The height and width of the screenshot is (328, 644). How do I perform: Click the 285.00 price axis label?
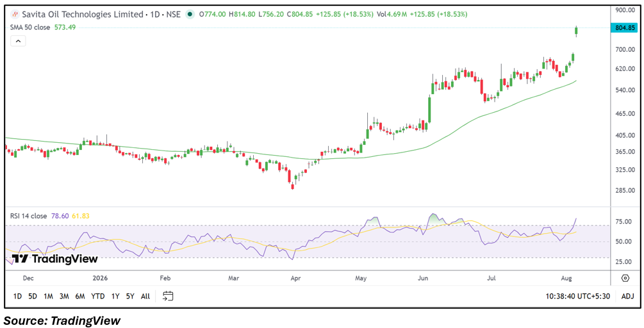625,190
